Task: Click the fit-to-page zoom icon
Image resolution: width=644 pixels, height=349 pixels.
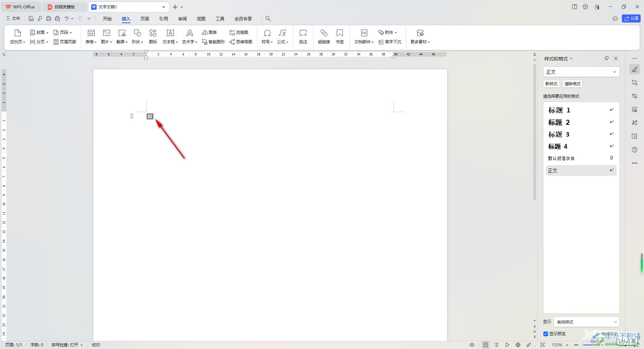Action: pos(542,345)
